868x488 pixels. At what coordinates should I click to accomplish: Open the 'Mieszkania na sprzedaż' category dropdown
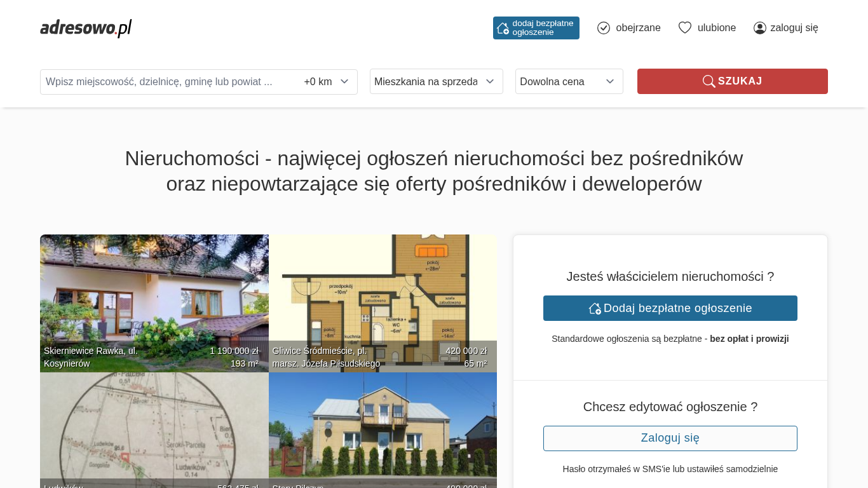point(436,81)
